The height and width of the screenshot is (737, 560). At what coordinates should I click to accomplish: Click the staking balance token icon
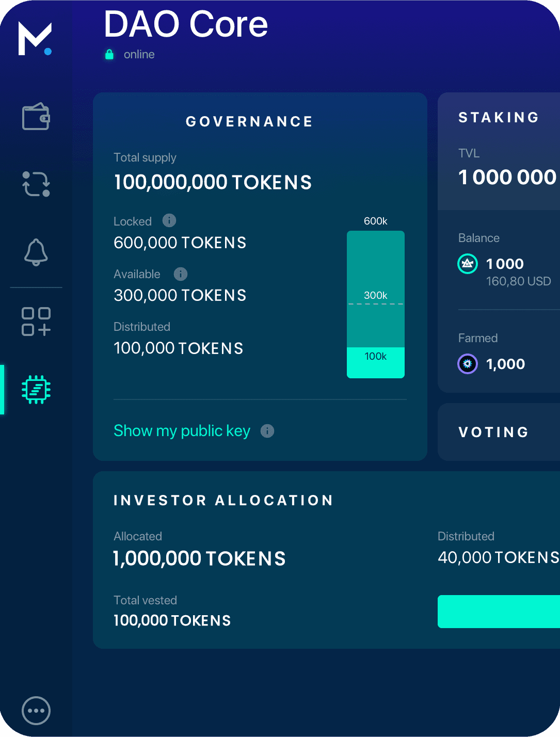point(468,264)
